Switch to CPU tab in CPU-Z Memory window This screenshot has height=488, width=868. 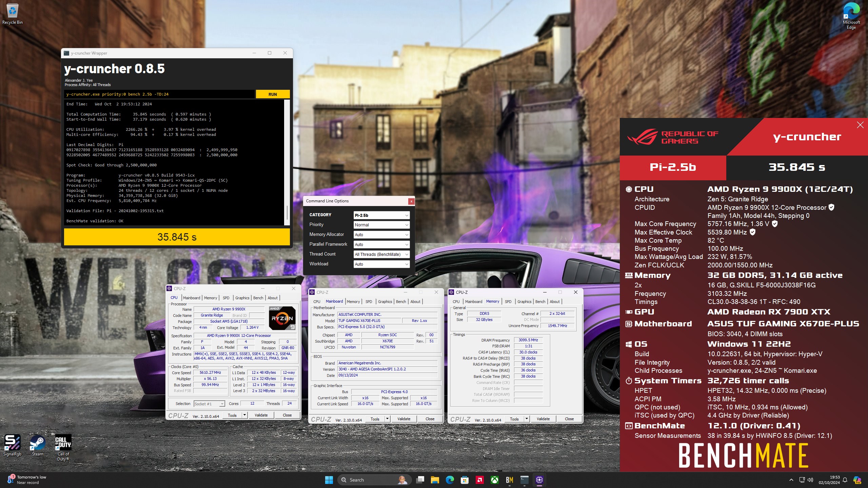(456, 302)
